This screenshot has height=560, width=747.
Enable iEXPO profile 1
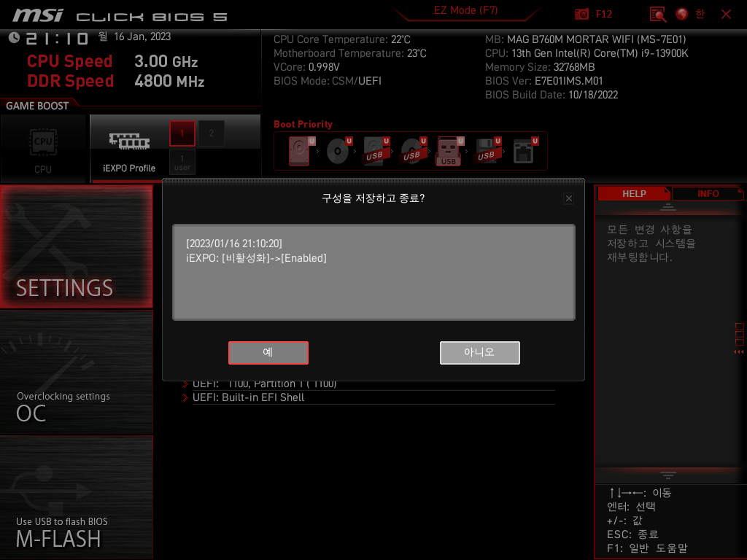click(x=182, y=133)
